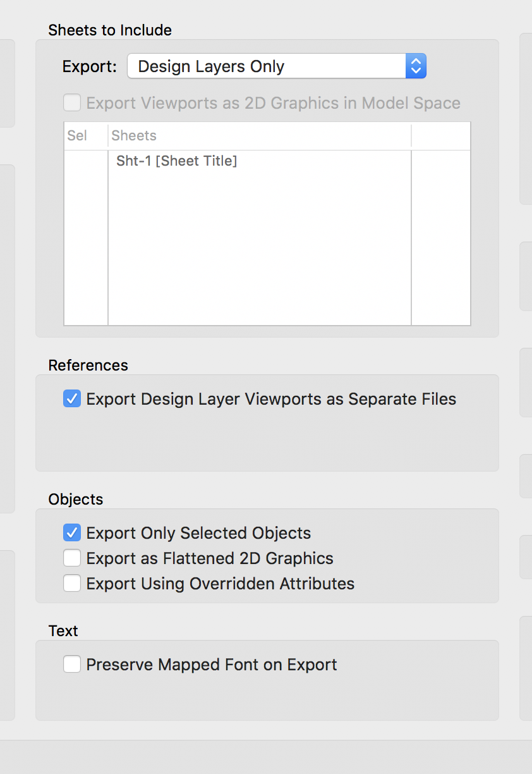Click the Export: label beside the popup
Viewport: 532px width, 774px height.
(90, 66)
